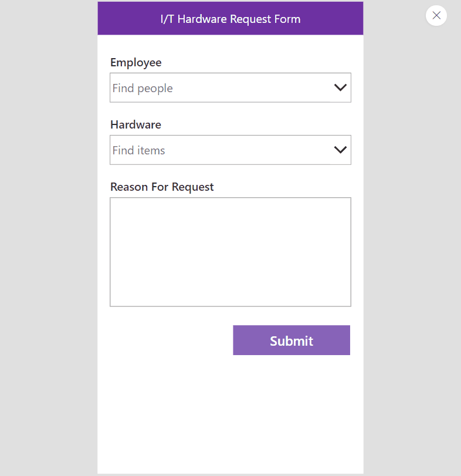Focus the Find items input field
The image size is (461, 476).
pyautogui.click(x=176, y=150)
